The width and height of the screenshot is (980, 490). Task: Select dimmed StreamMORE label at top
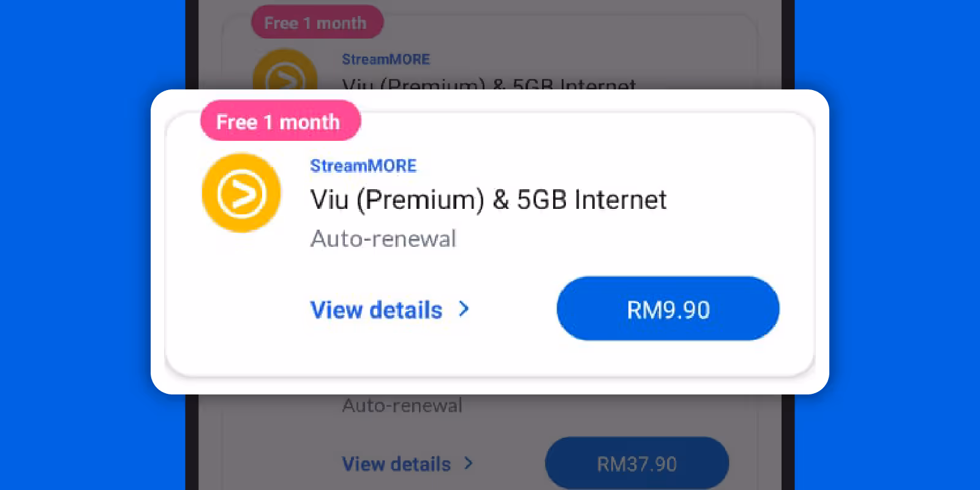(386, 59)
